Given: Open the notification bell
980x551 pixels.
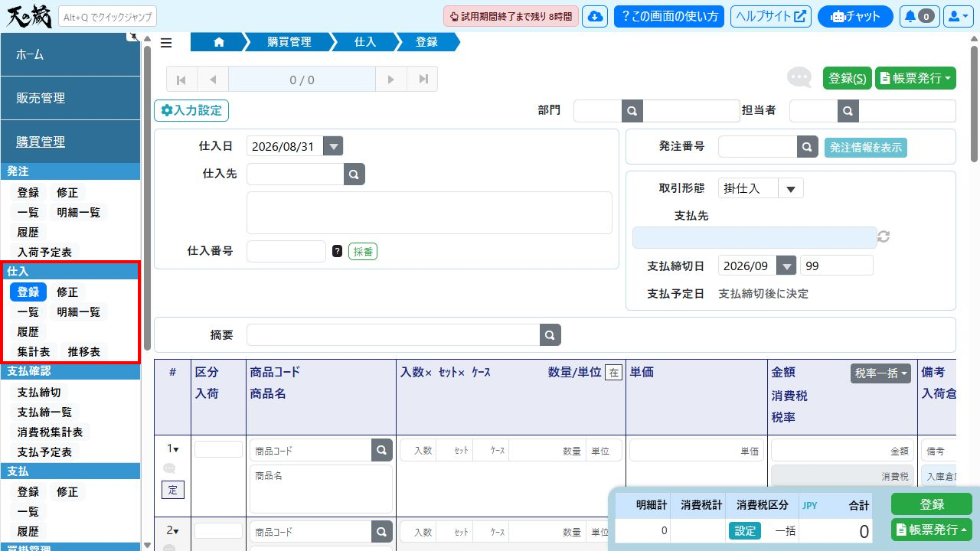Looking at the screenshot, I should 919,16.
